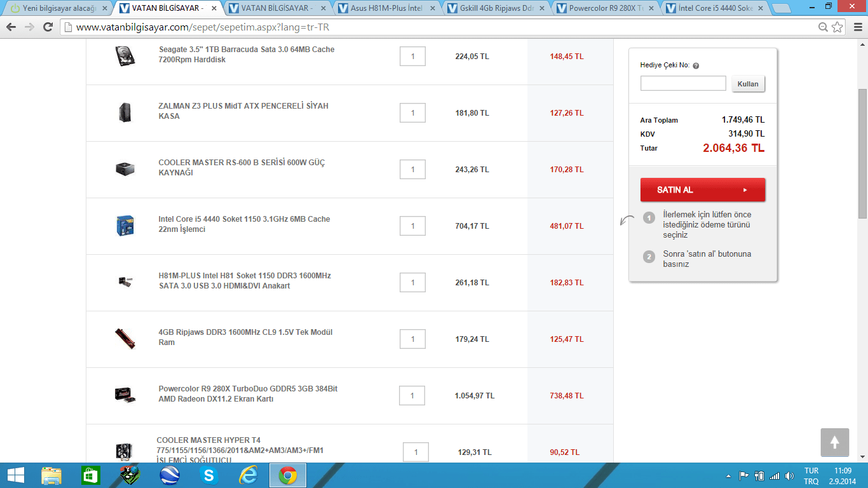
Task: Click the Kullan button
Action: tap(748, 84)
